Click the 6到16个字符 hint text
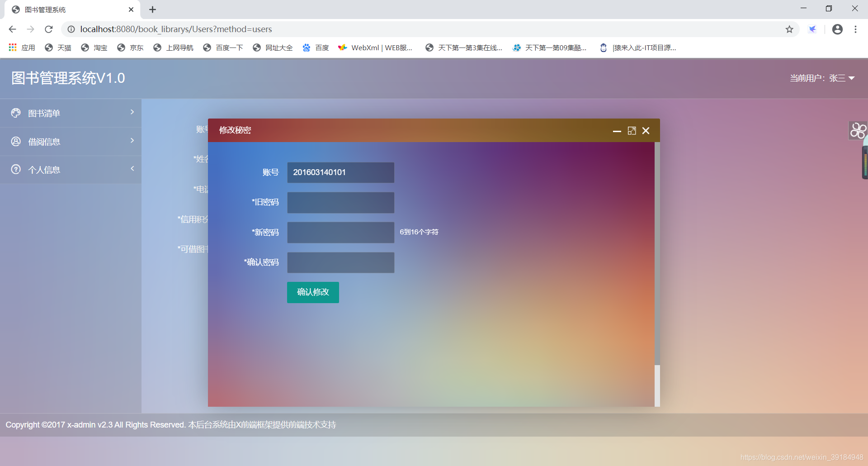The image size is (868, 466). (x=419, y=232)
